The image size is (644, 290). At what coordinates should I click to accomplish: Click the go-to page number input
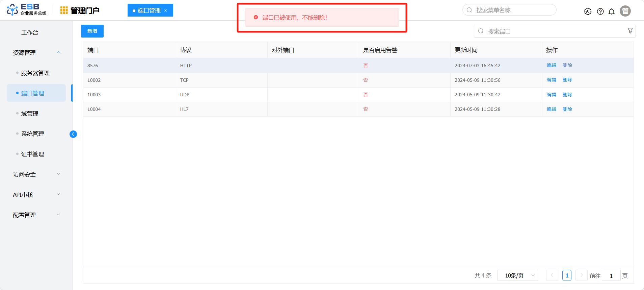pyautogui.click(x=611, y=275)
